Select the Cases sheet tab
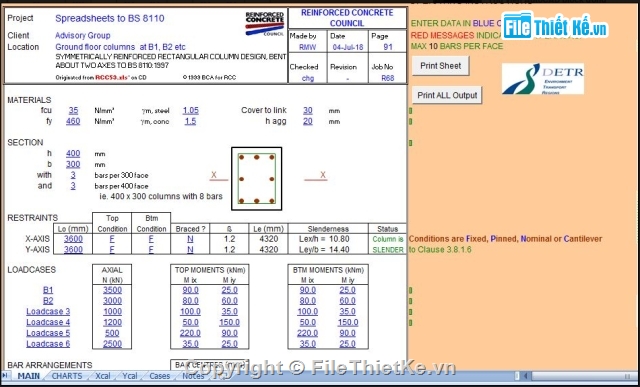The height and width of the screenshot is (387, 640). coord(160,376)
